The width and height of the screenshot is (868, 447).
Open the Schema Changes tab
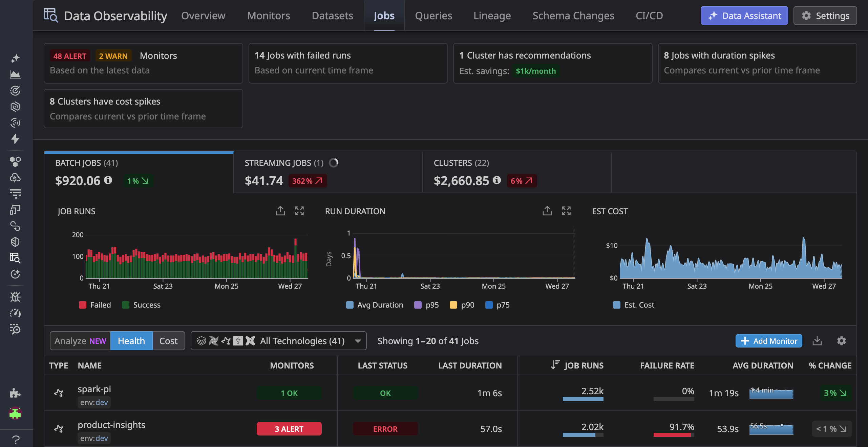[573, 16]
